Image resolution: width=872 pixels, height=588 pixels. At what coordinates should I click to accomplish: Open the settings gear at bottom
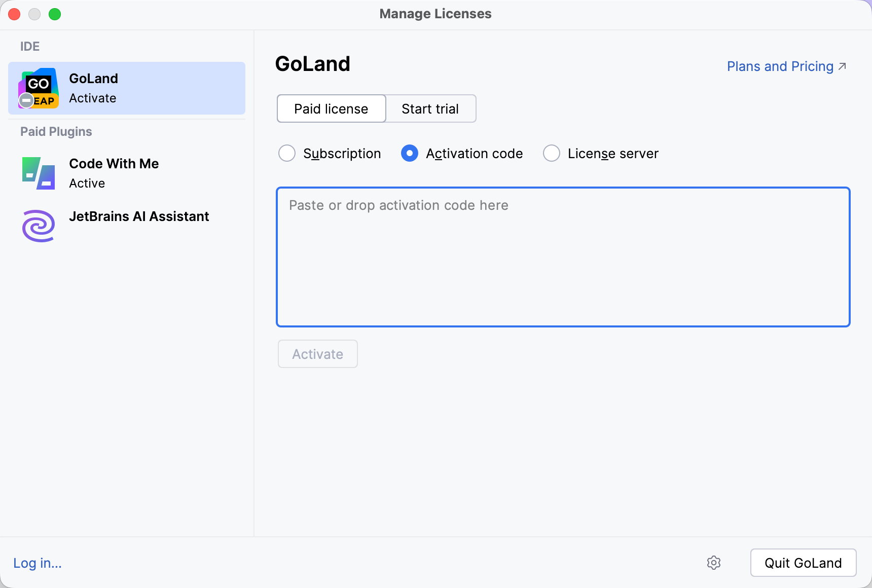[x=714, y=563]
